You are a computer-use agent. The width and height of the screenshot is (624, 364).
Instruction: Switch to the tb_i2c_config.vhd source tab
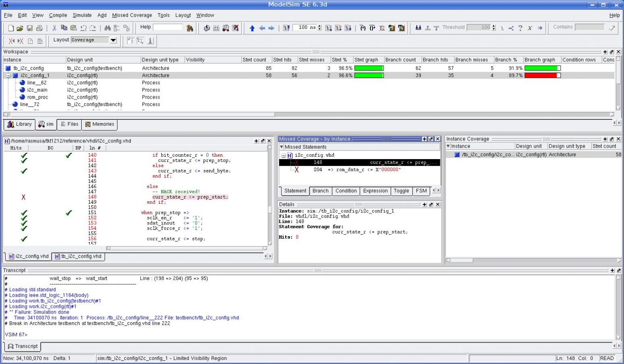click(x=78, y=256)
